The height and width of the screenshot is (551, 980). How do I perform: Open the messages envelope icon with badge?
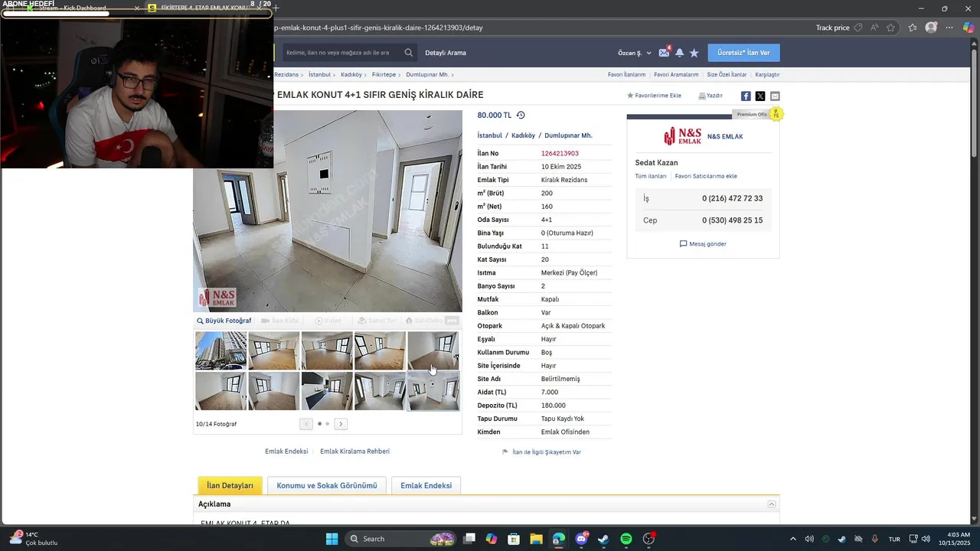(x=664, y=53)
